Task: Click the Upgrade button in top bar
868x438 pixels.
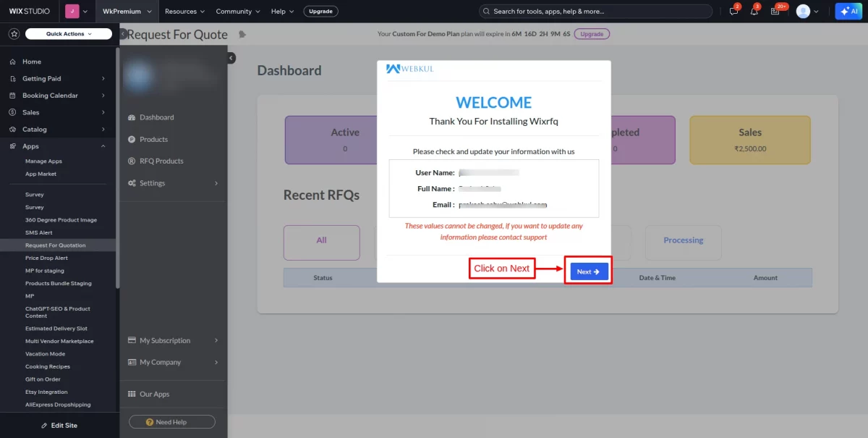Action: click(x=320, y=12)
